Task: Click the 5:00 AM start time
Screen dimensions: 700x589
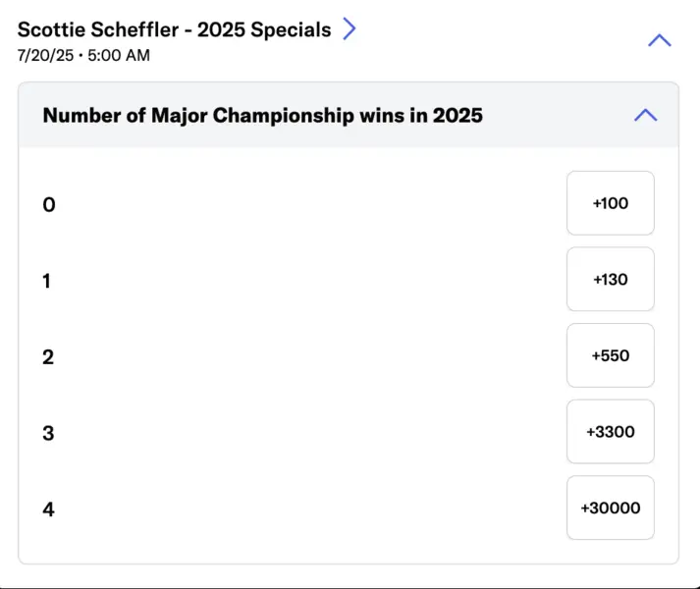Action: click(119, 55)
